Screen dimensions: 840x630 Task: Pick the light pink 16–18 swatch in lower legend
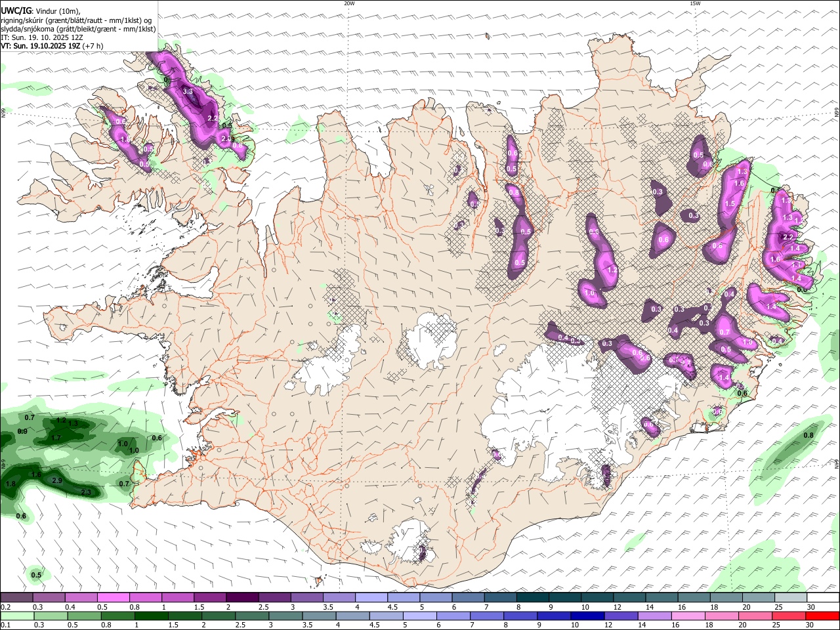click(x=688, y=616)
